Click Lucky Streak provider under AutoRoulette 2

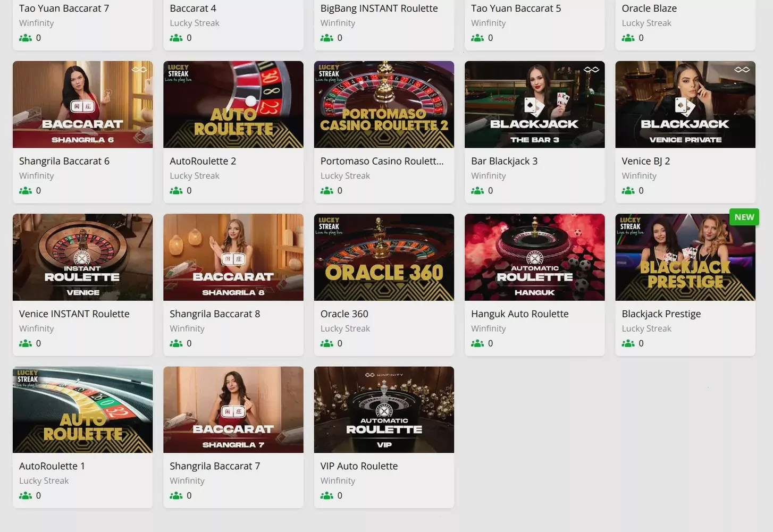[195, 176]
